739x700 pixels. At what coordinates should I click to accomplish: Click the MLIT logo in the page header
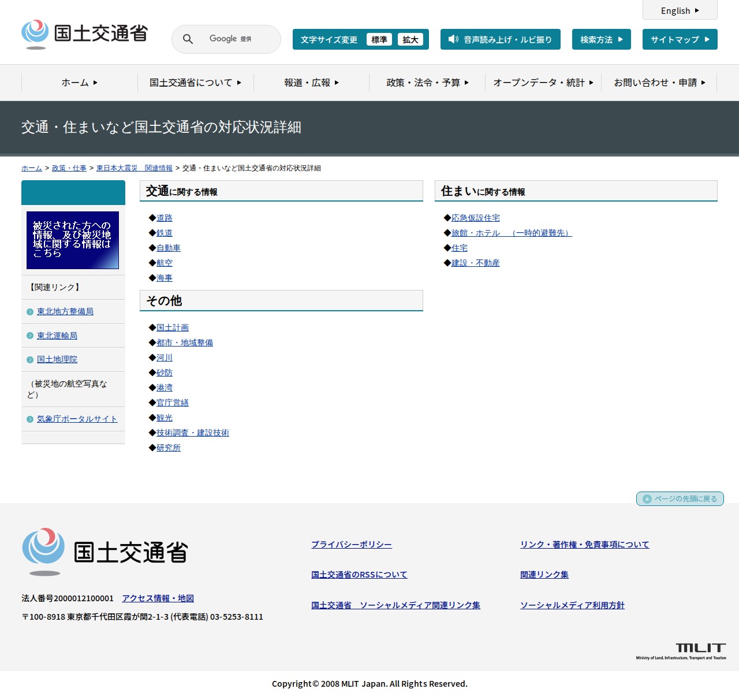pyautogui.click(x=84, y=33)
